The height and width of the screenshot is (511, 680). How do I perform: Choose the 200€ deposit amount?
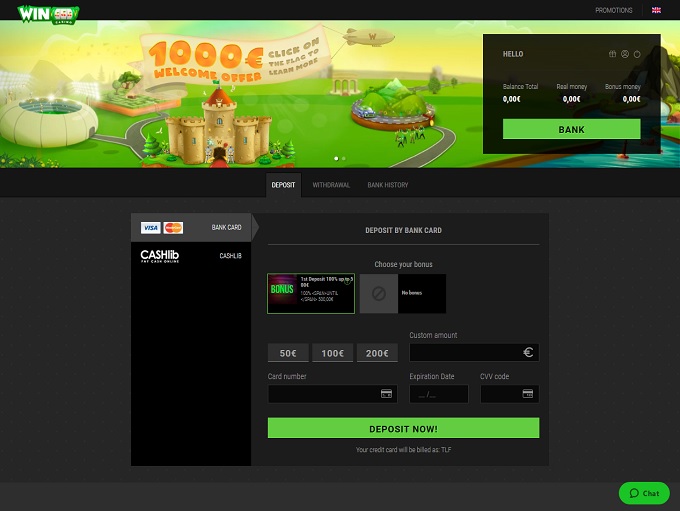(x=377, y=353)
